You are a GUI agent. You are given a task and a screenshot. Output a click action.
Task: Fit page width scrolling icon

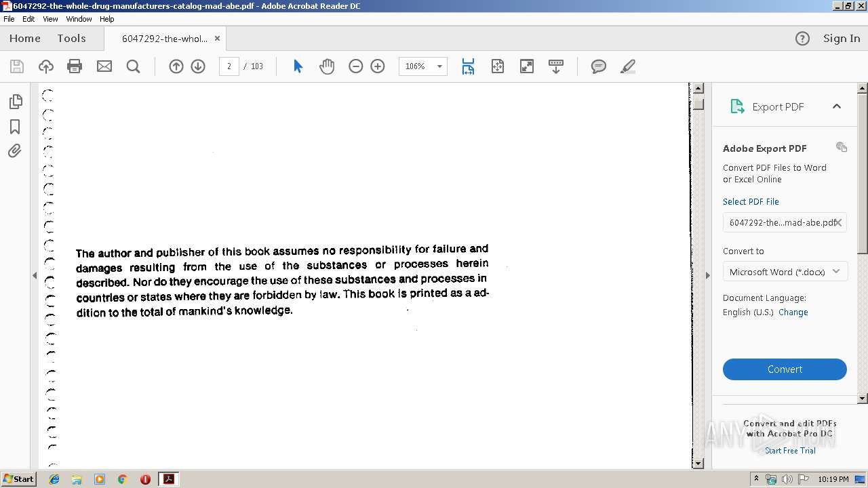point(468,66)
